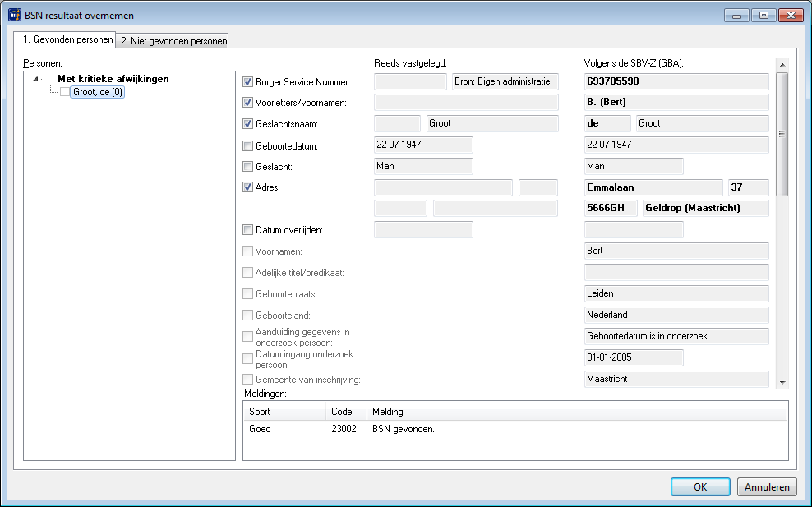
Task: Click the Geboorteland value 'Nederland'
Action: point(676,315)
